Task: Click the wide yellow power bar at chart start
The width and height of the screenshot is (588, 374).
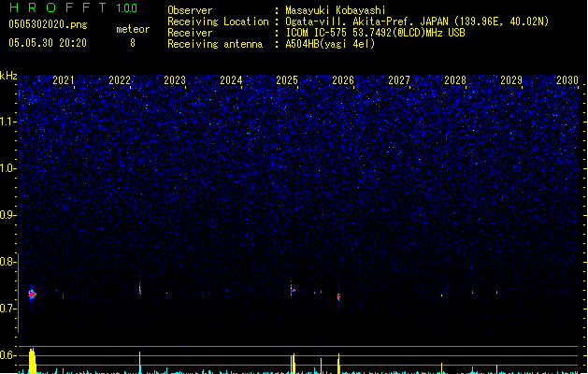Action: [33, 361]
